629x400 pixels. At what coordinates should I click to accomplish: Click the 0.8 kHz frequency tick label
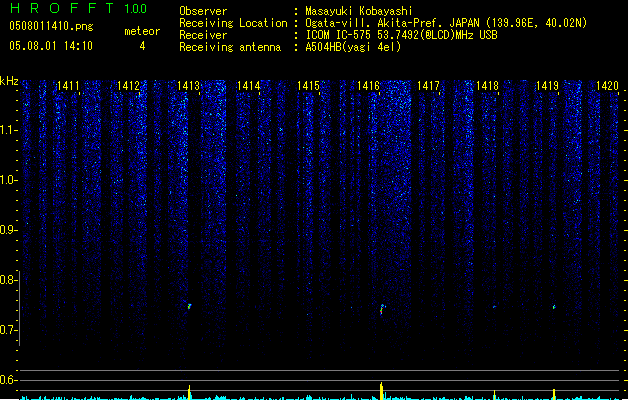click(x=8, y=280)
